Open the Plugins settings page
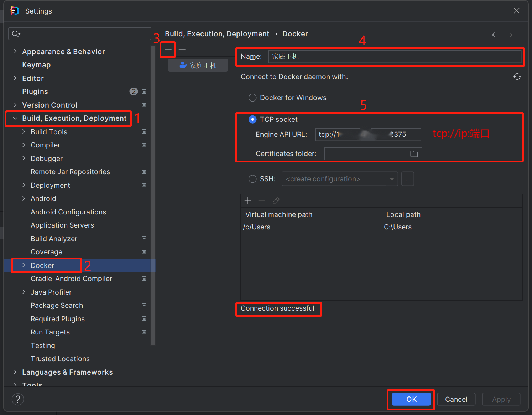This screenshot has height=415, width=532. point(35,92)
